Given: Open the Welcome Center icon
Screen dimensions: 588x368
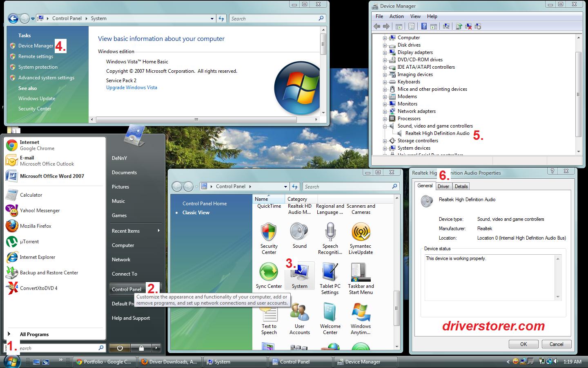Looking at the screenshot, I should pos(330,319).
